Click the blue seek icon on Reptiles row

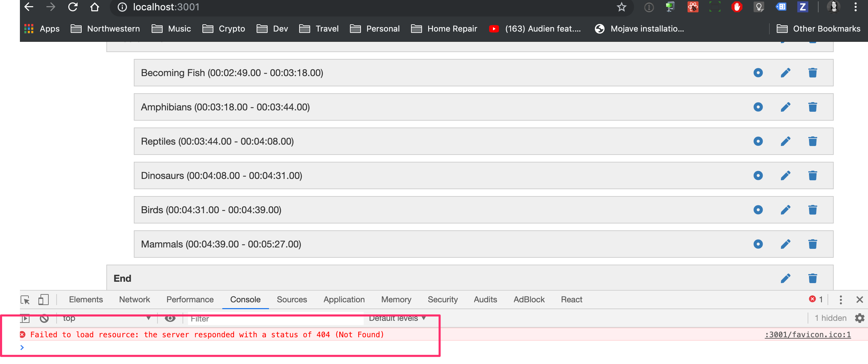[x=758, y=141]
